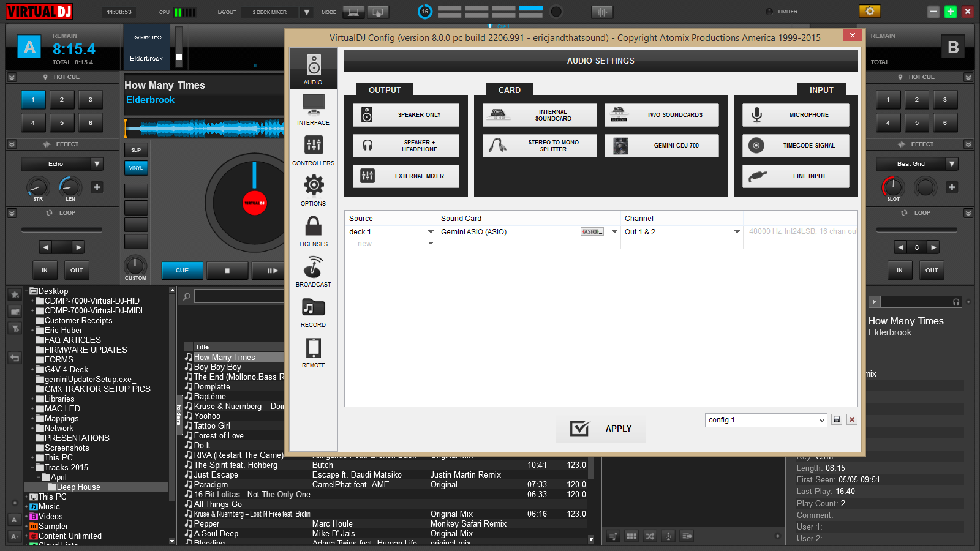
Task: Select Line Input option
Action: (796, 176)
